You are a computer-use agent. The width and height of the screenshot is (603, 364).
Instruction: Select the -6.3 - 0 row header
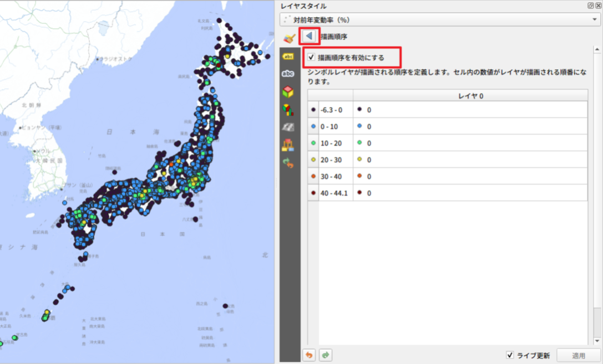click(331, 110)
